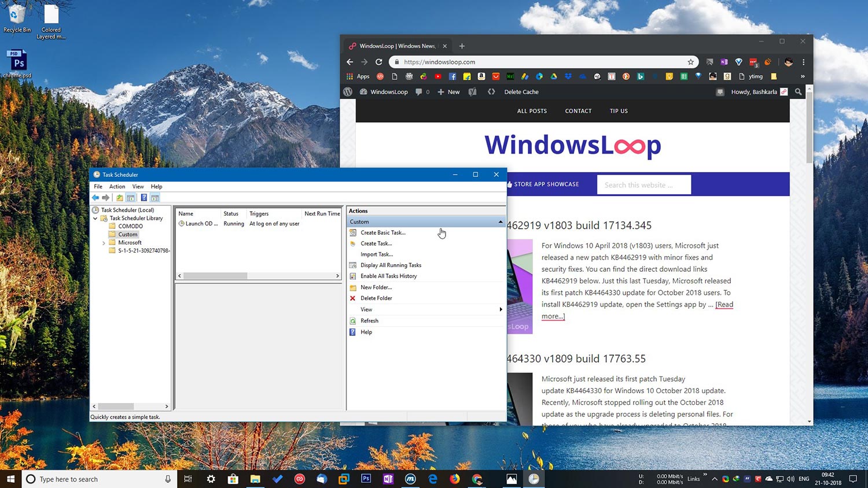Image resolution: width=868 pixels, height=488 pixels.
Task: Click Delete Folder in the Actions pane
Action: (x=376, y=298)
